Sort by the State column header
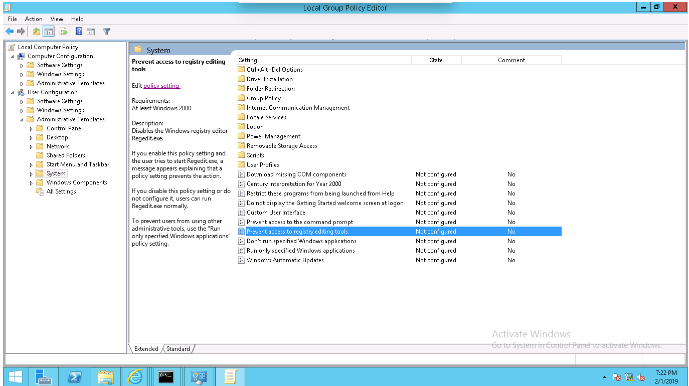This screenshot has height=386, width=689. pyautogui.click(x=436, y=60)
